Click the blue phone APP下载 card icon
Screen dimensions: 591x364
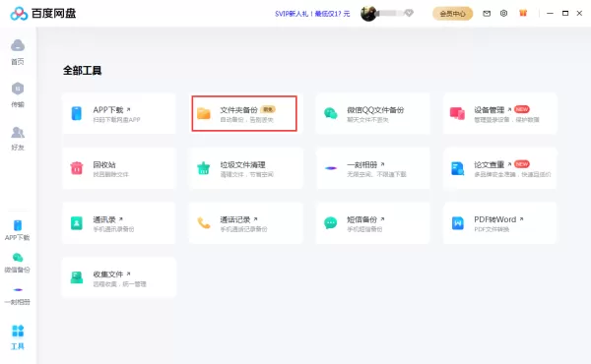(77, 113)
